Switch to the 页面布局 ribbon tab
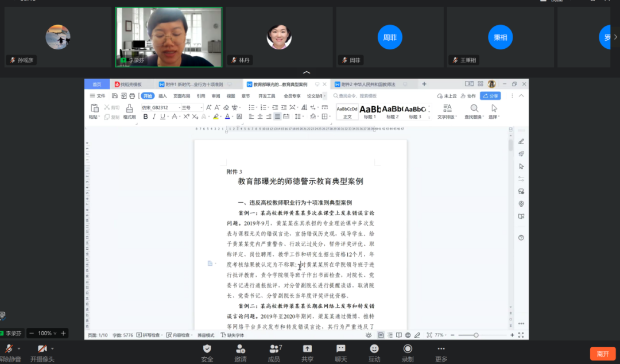Screen dimensions: 620x364 182,96
